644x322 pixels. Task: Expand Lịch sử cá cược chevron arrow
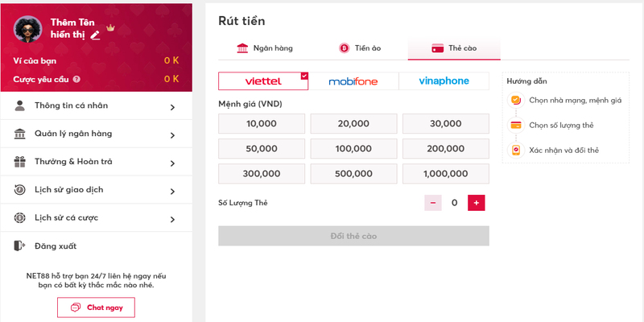tap(172, 219)
